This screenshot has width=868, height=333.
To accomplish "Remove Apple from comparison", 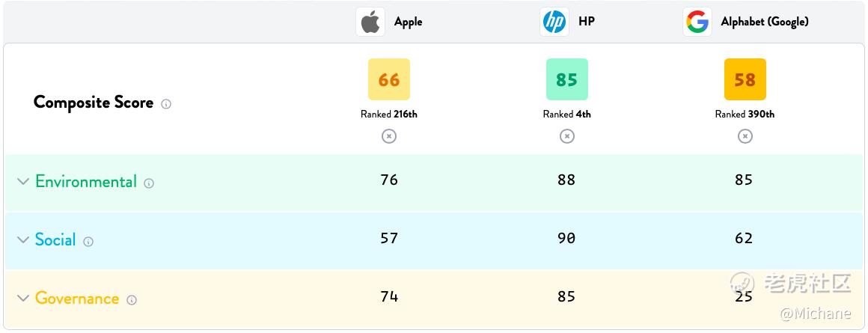I will point(389,135).
